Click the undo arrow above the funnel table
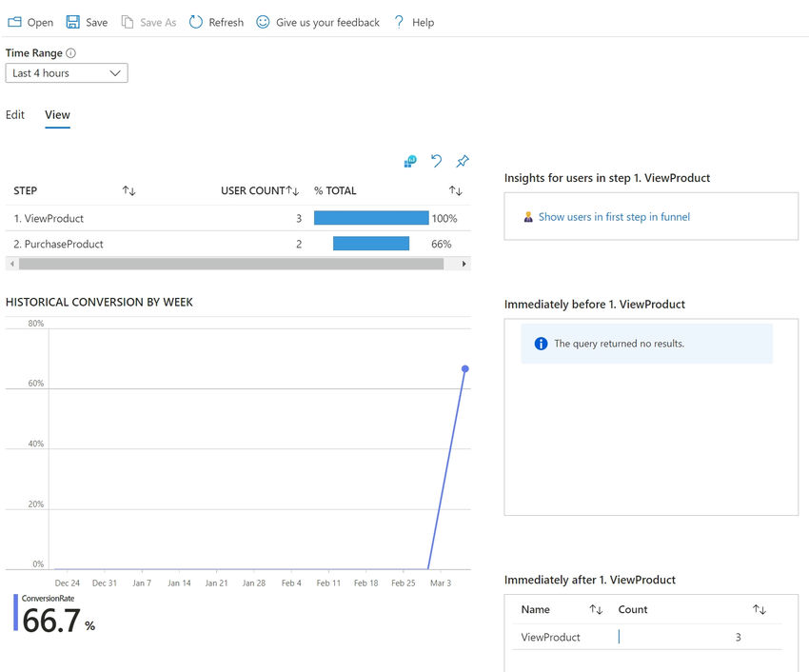 436,162
